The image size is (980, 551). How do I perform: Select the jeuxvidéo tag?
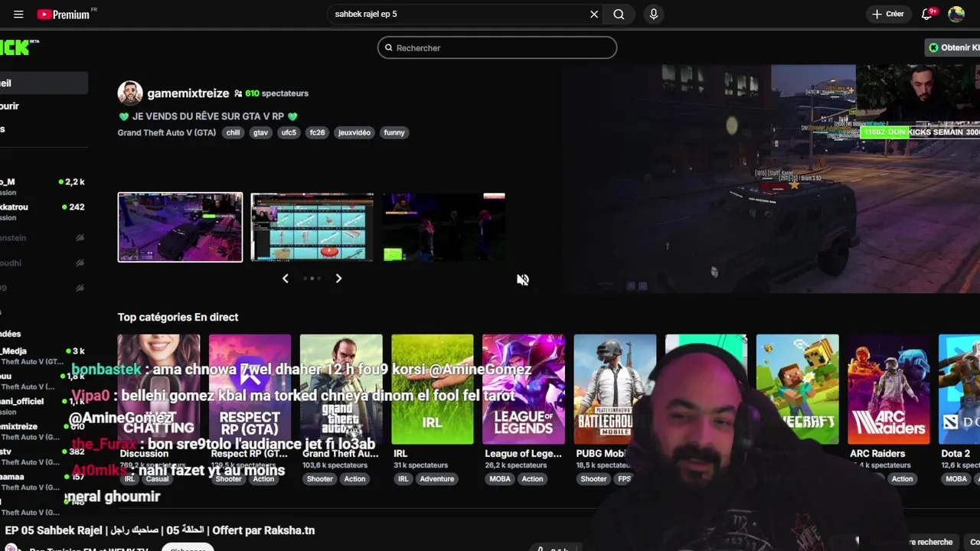(x=354, y=132)
